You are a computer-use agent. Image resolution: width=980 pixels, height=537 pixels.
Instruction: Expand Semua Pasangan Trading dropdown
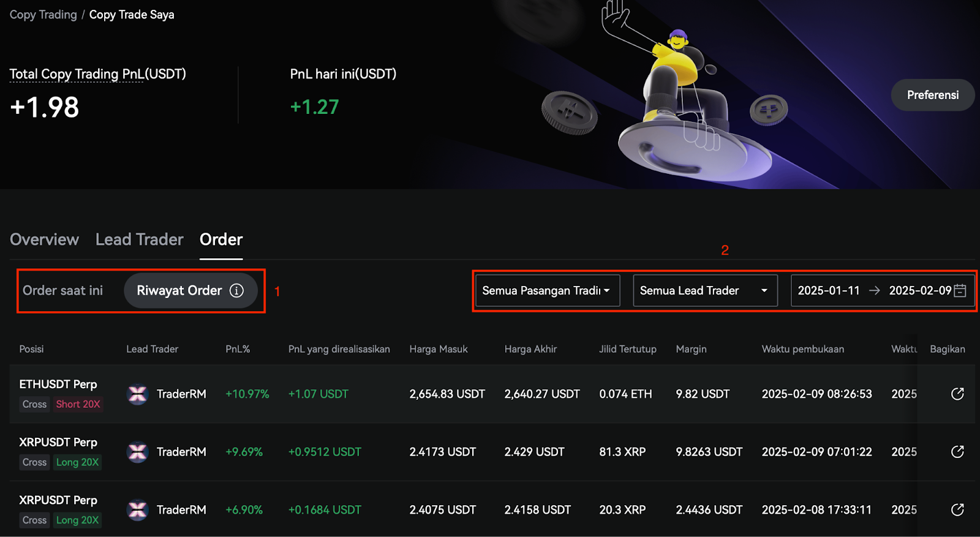[547, 291]
